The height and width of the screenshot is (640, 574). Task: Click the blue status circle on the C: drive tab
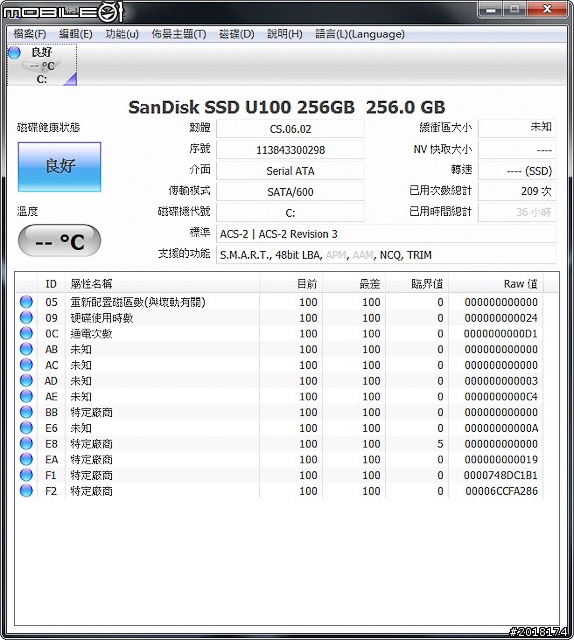point(14,53)
